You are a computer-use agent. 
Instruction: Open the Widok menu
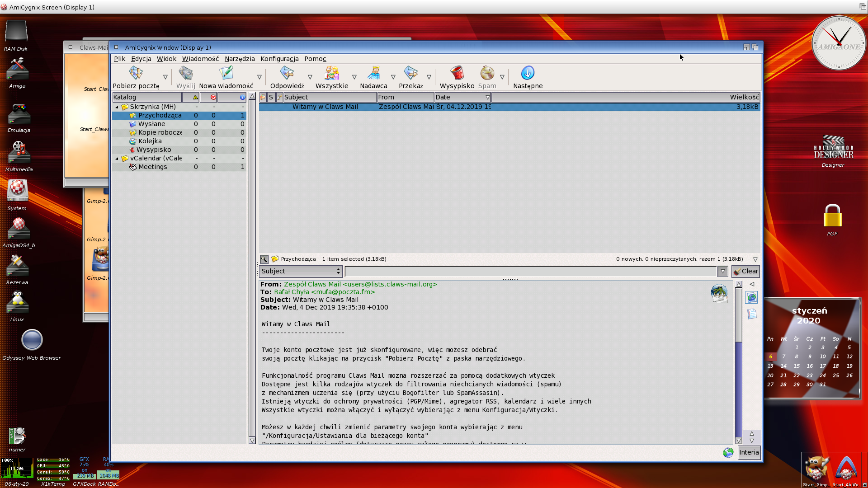(166, 59)
